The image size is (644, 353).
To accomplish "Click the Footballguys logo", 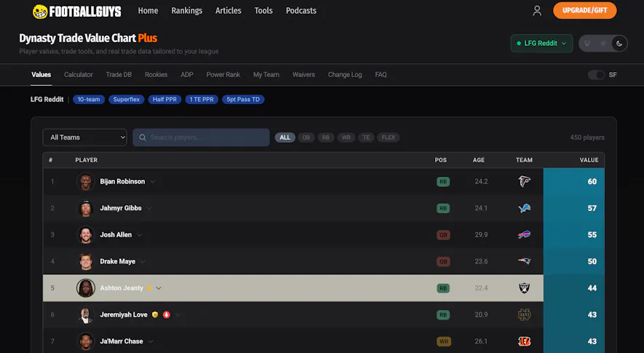I will [76, 11].
